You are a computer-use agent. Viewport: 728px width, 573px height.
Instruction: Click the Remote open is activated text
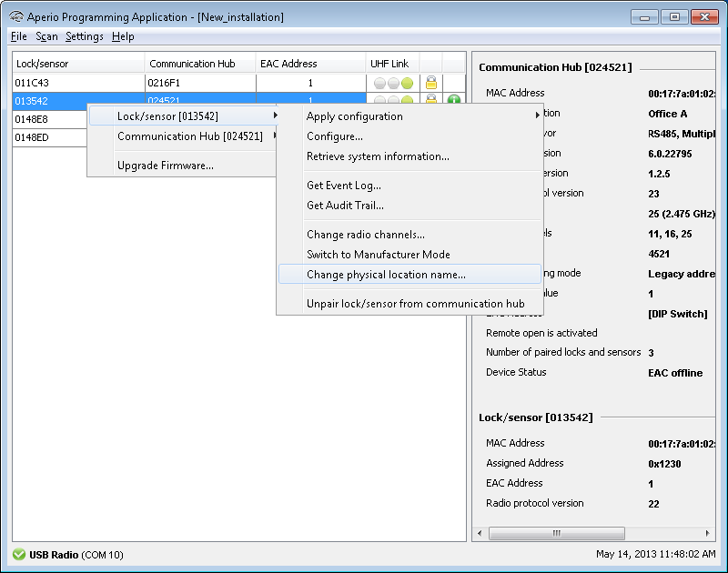pos(541,333)
